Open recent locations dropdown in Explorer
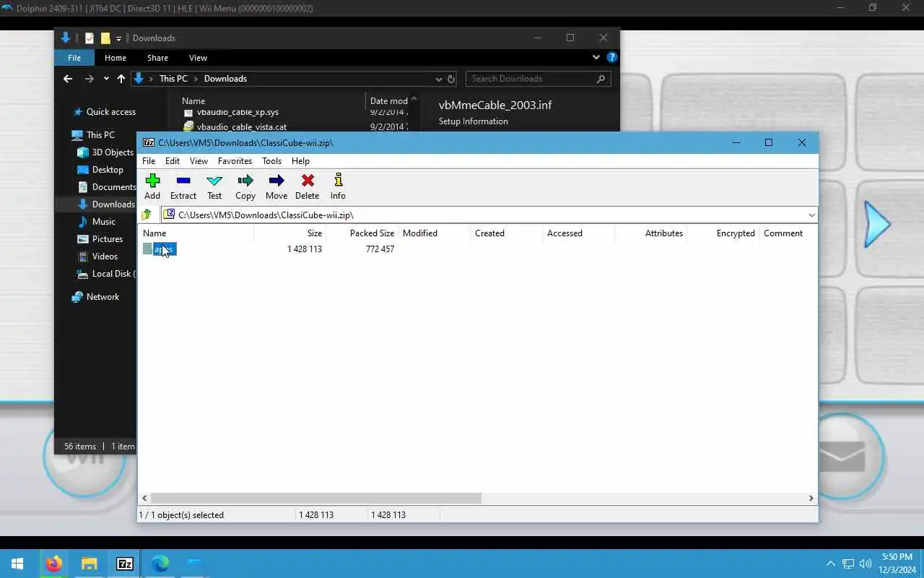 106,79
